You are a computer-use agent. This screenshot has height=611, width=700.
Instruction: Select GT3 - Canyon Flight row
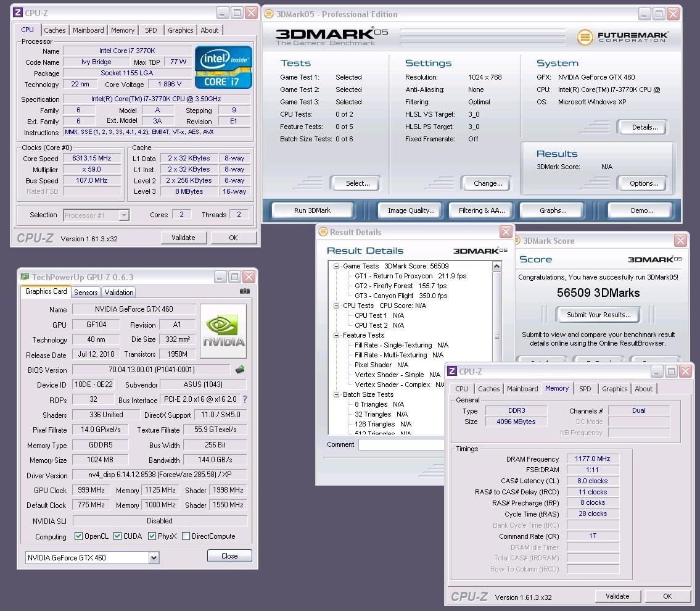(x=400, y=296)
